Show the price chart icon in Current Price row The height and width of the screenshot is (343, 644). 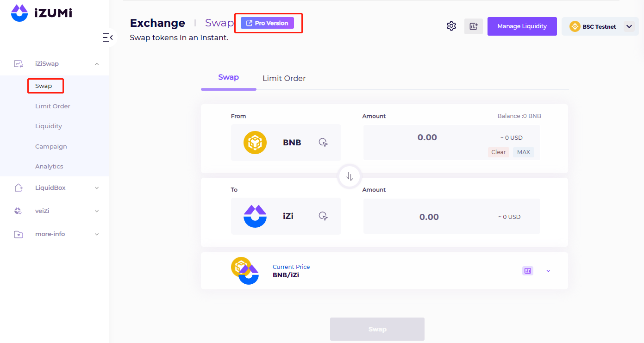pos(528,271)
